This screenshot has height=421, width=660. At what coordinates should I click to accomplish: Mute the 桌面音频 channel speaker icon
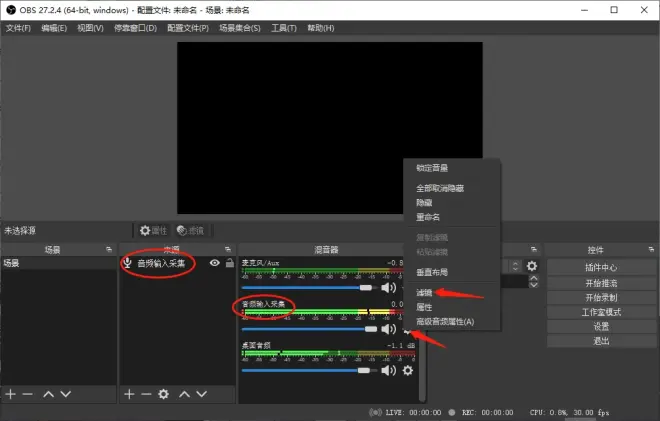[389, 370]
